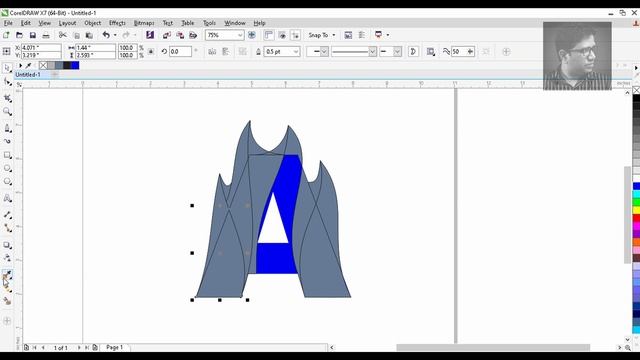Open the start arrowhead dropdown
The image size is (640, 360).
324,51
